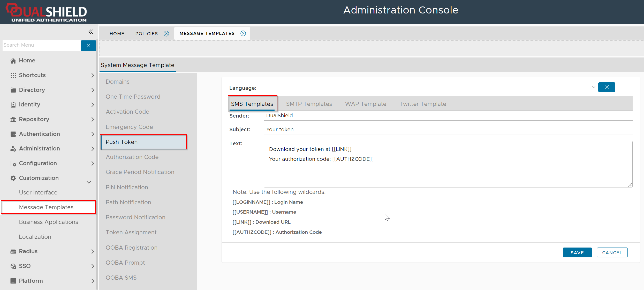
Task: Expand the Directory menu chevron
Action: point(93,90)
